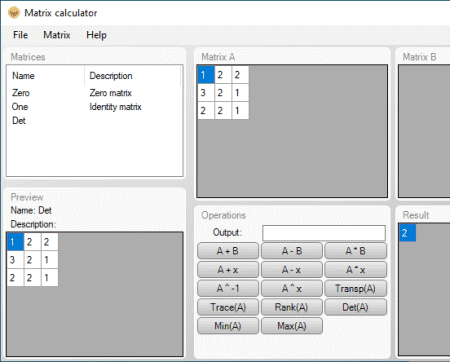Click the A * x button
This screenshot has width=450, height=362.
(355, 270)
